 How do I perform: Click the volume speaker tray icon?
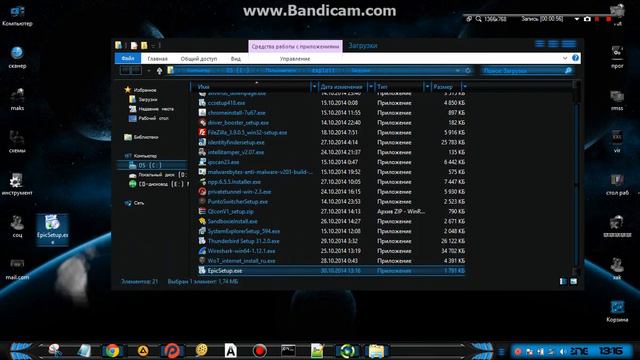coord(563,351)
